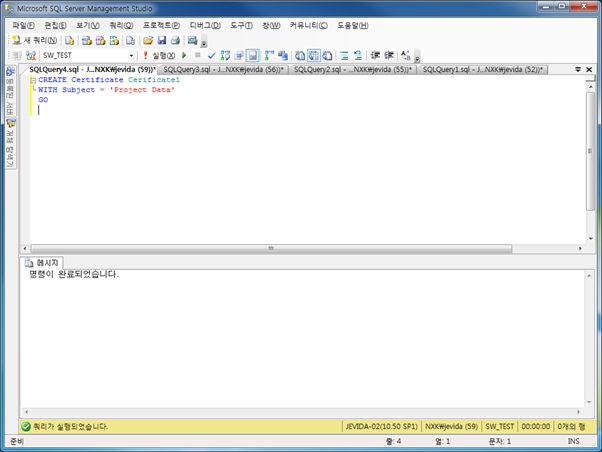Parse the query with the checkmark icon
Image resolution: width=602 pixels, height=452 pixels.
(x=211, y=56)
